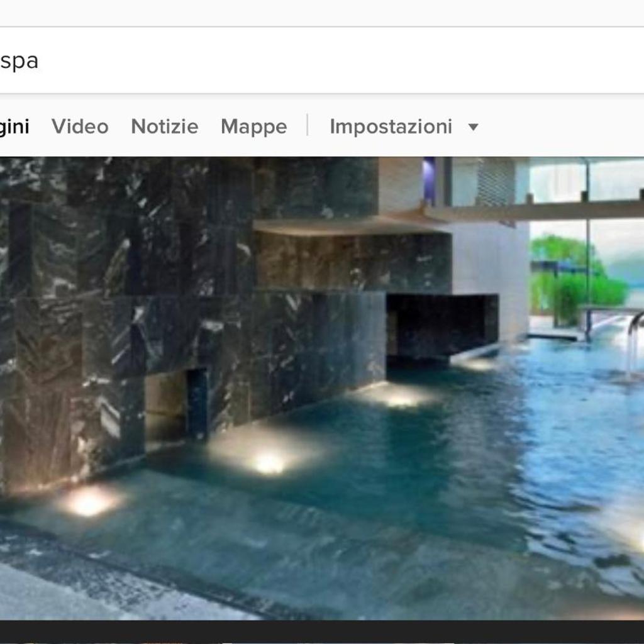Switch to the Video results tab

pyautogui.click(x=80, y=126)
